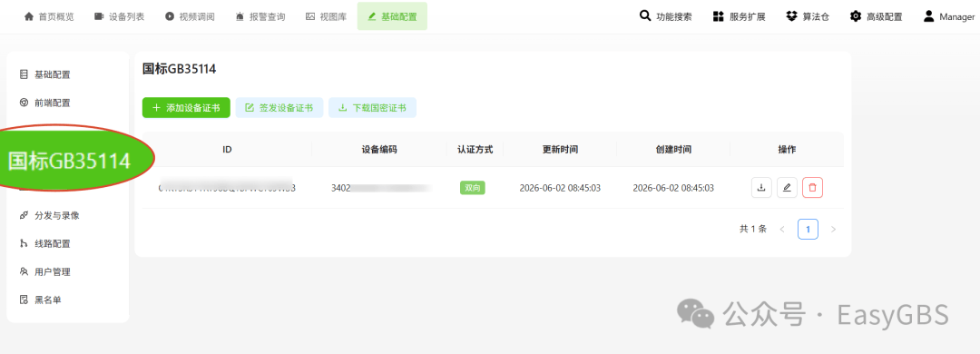Go to 首页概览 home overview
The width and height of the screenshot is (980, 354).
coord(49,17)
